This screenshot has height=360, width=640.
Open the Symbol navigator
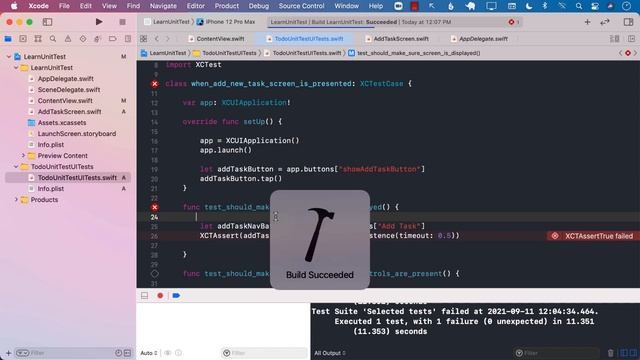pos(38,39)
